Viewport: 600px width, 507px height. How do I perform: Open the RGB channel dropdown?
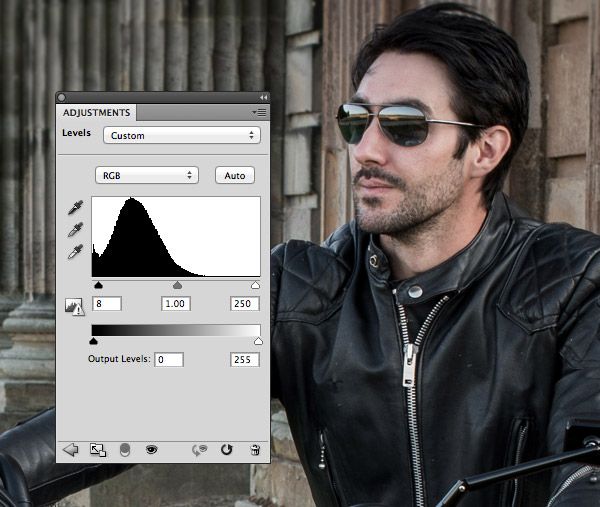(147, 175)
